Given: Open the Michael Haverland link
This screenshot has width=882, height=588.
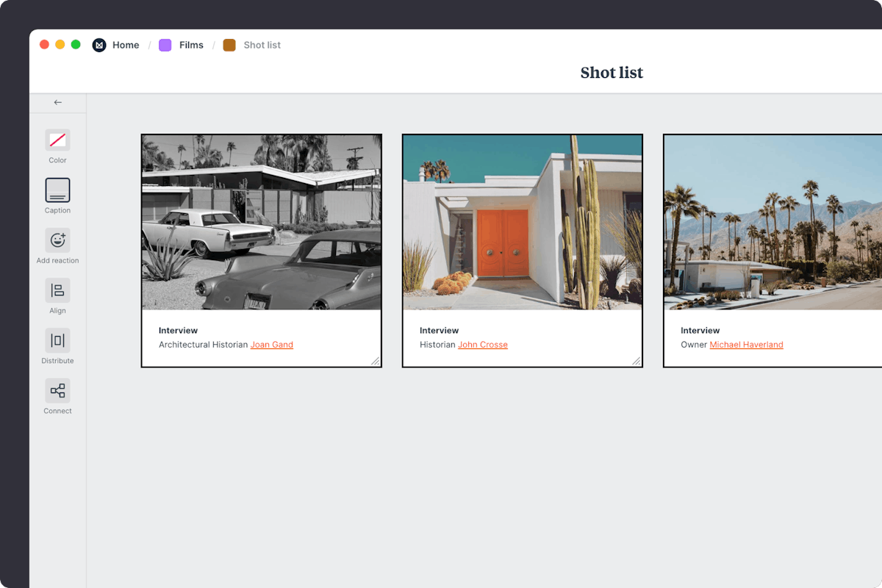Looking at the screenshot, I should [x=746, y=345].
